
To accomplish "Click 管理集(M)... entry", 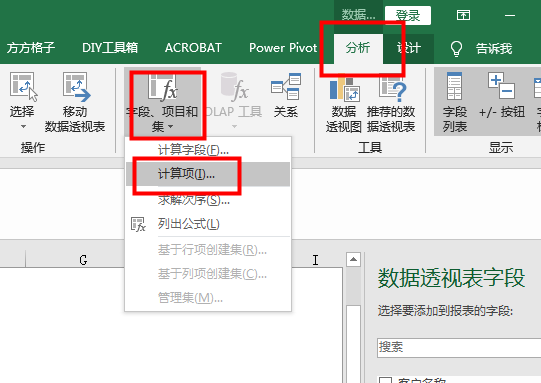I will (208, 297).
